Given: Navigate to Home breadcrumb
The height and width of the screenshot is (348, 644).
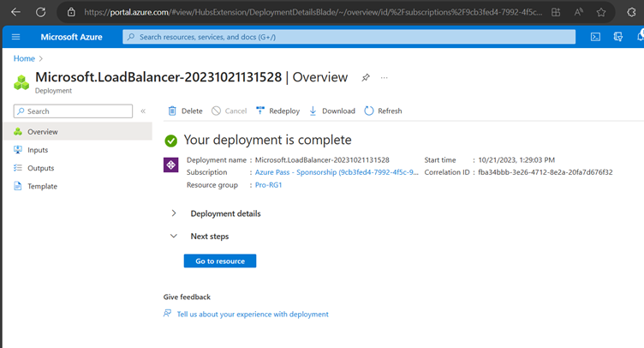Looking at the screenshot, I should (24, 58).
